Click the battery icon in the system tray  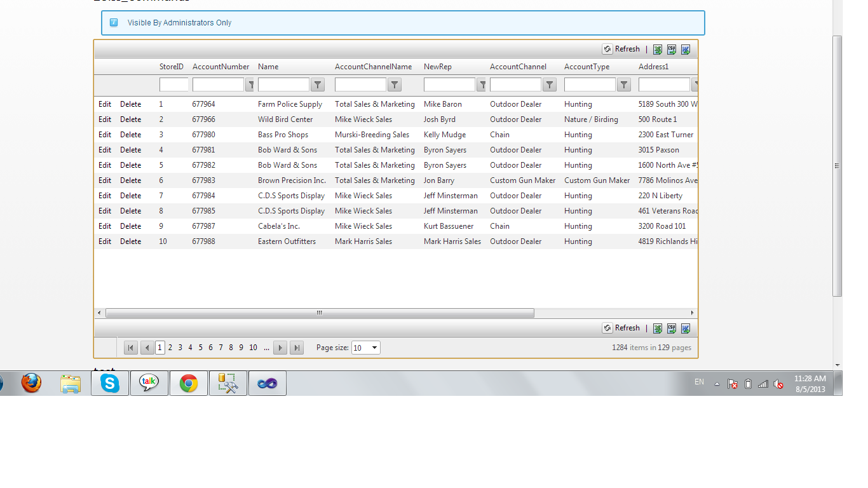(x=748, y=384)
